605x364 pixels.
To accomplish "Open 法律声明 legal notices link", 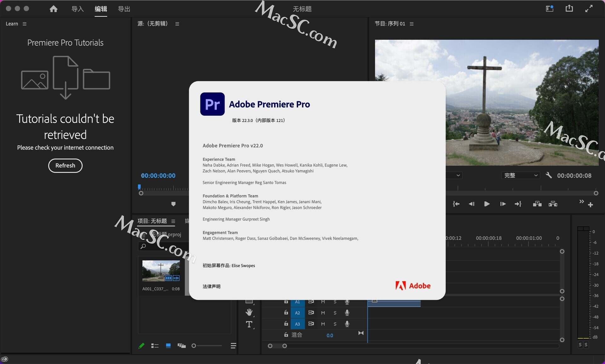I will 211,286.
